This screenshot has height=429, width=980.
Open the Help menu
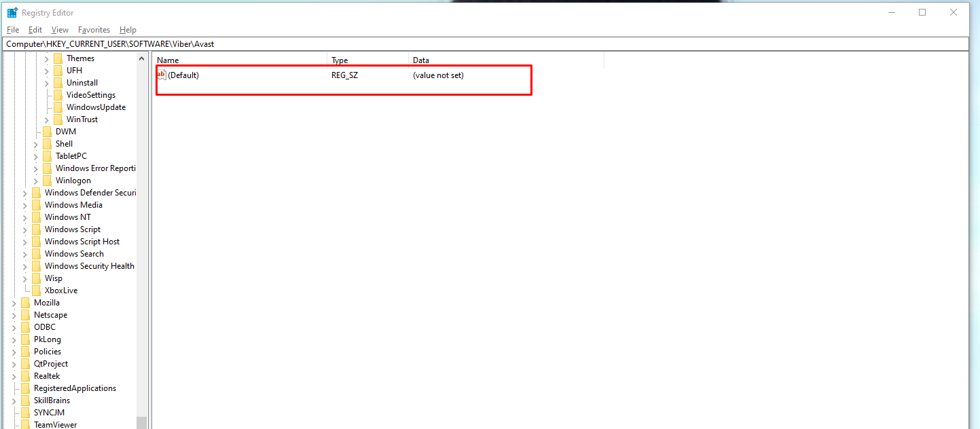coord(128,30)
